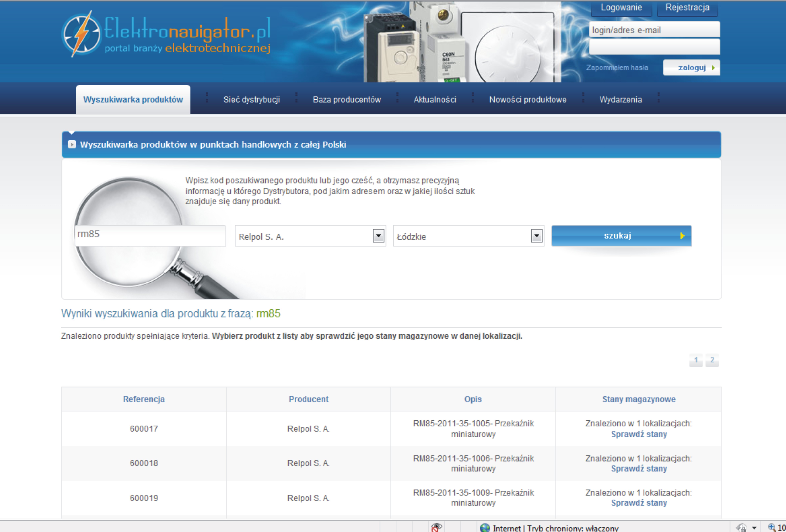Viewport: 786px width, 532px height.
Task: Click the Elektronavigator compass logo
Action: coord(82,34)
